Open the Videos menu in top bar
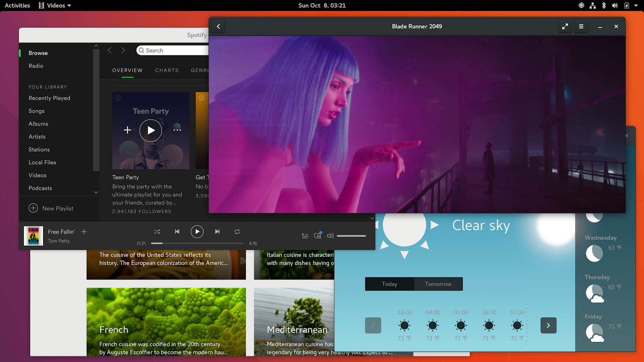 54,5
